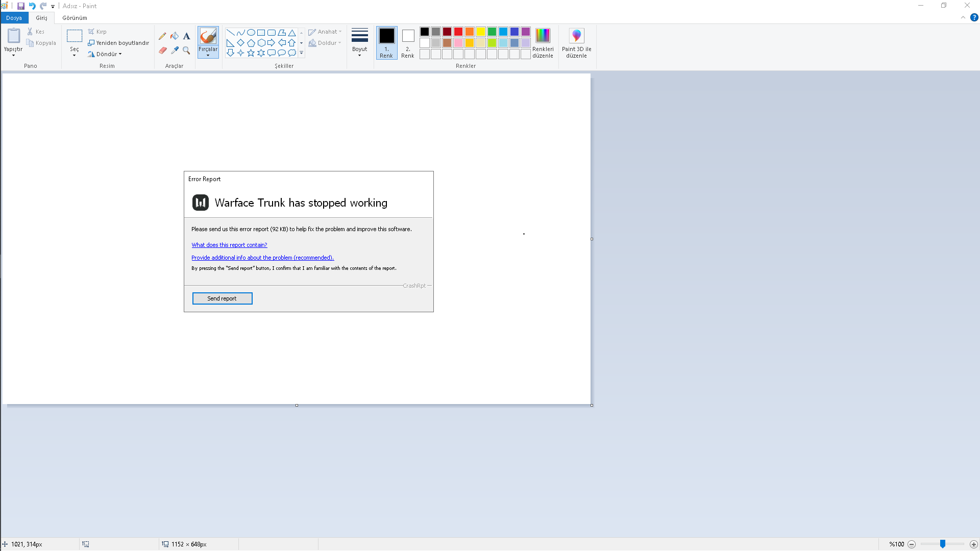Select the Eraser tool
The height and width of the screenshot is (551, 980).
click(x=162, y=51)
